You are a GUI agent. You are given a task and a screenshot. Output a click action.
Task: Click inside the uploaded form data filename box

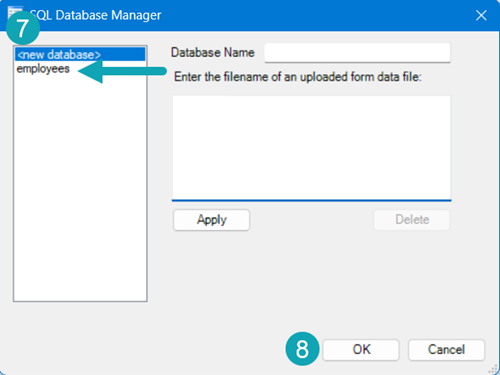point(312,148)
